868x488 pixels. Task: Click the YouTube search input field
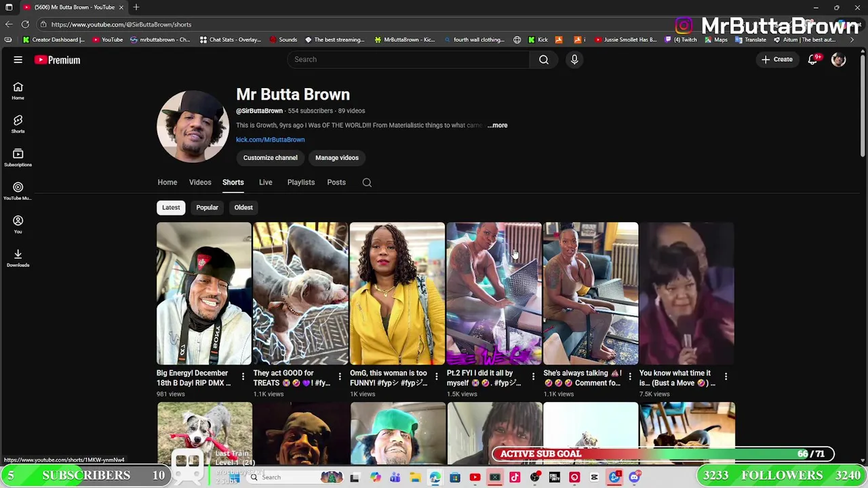tap(408, 60)
